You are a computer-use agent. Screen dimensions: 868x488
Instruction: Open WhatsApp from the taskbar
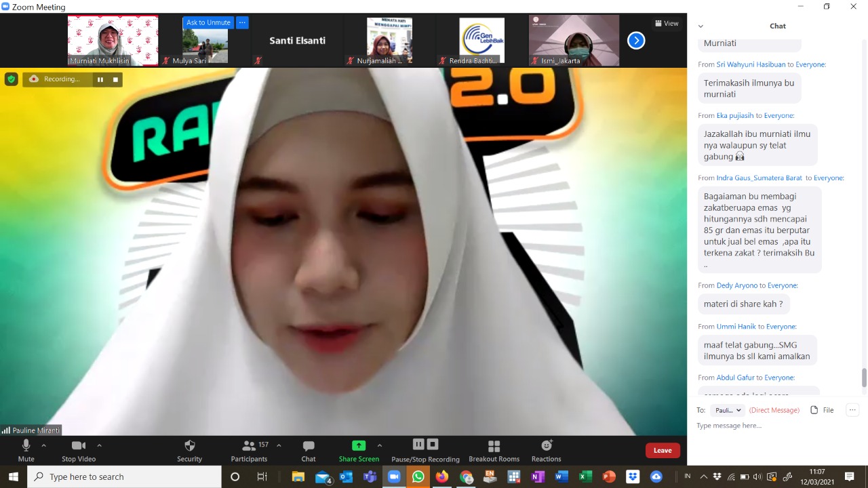(418, 476)
